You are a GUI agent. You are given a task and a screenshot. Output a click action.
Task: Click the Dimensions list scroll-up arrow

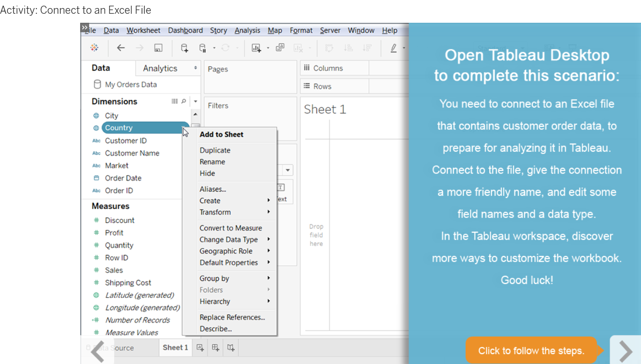point(195,115)
